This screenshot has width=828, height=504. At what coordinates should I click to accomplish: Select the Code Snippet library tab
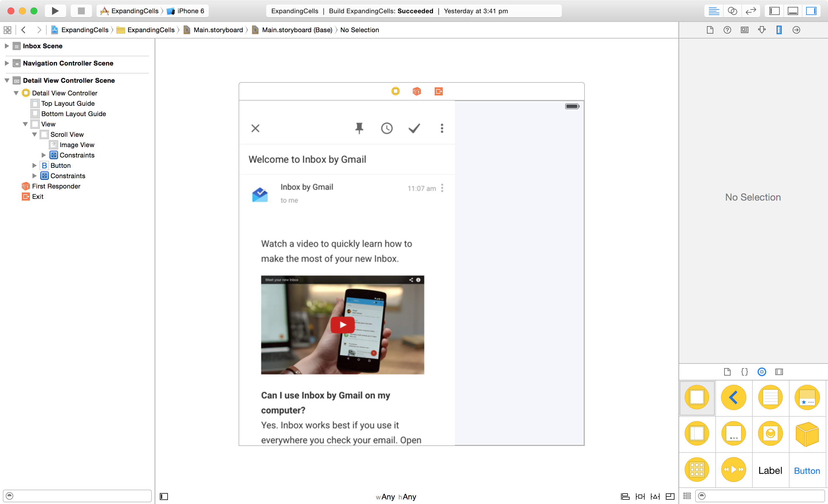(x=744, y=372)
